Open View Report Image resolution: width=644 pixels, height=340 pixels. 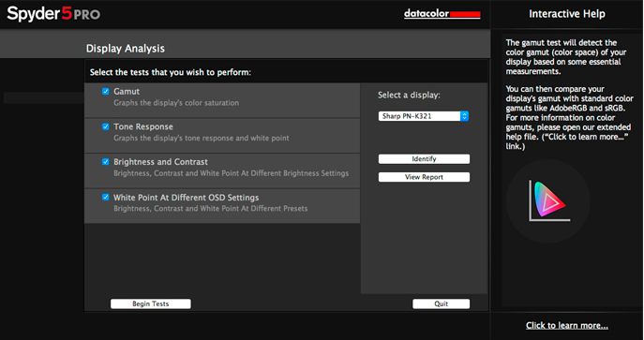424,177
